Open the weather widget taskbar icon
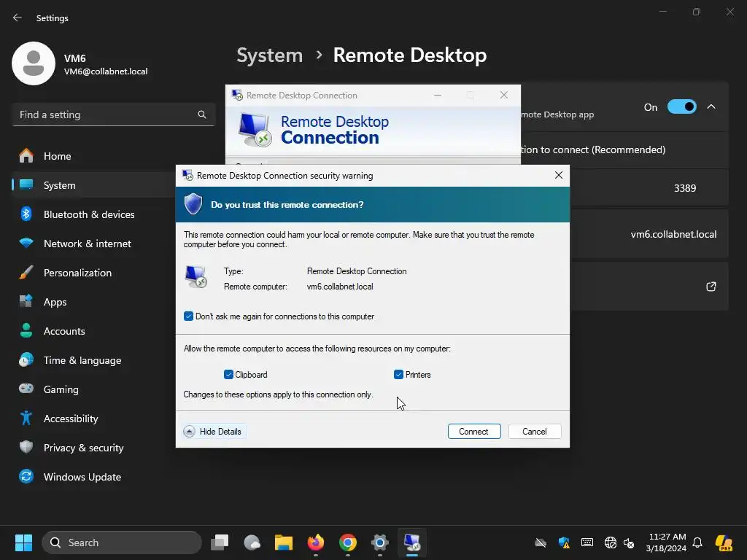 point(252,542)
